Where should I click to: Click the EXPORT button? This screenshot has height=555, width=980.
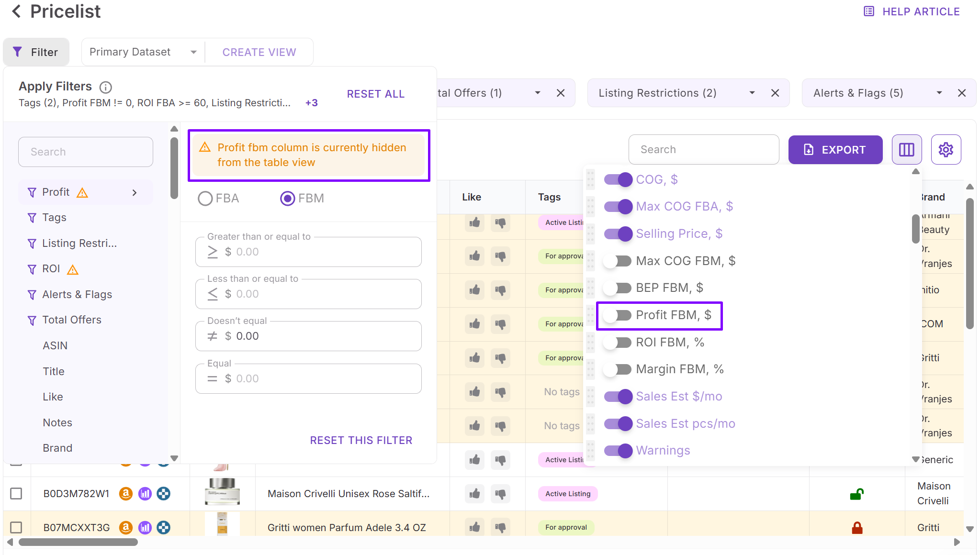click(x=835, y=150)
